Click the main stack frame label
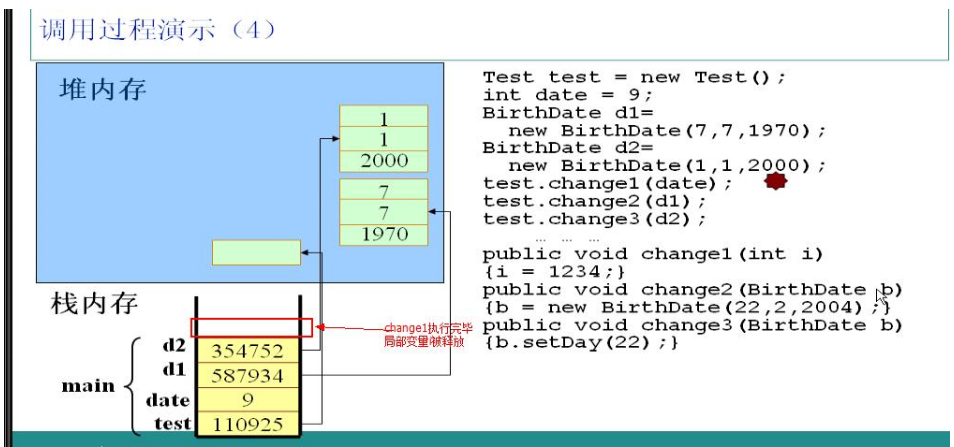The image size is (954, 447). tap(88, 386)
